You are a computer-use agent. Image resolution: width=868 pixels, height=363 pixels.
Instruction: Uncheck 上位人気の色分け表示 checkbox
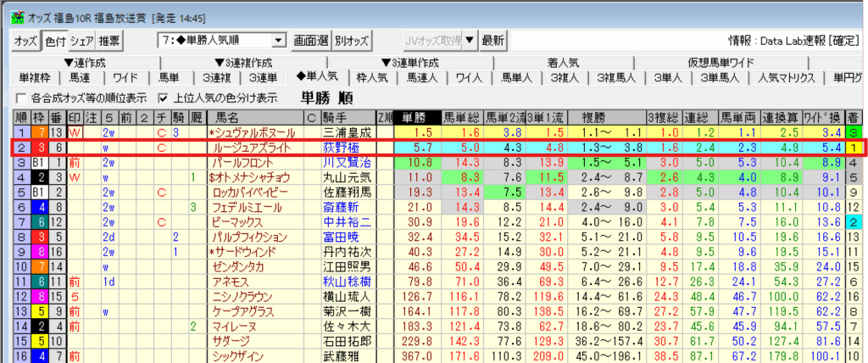158,98
